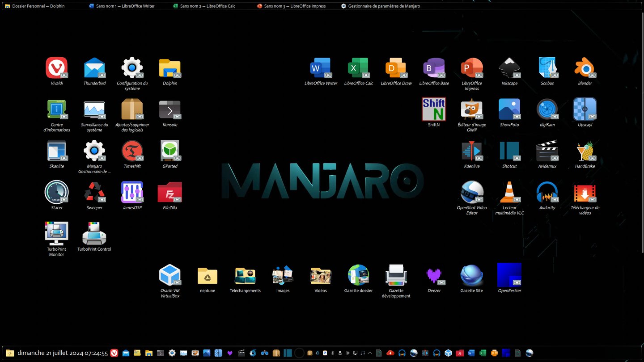Switch to Sans nom 2 Calc window
Screen dimensions: 644x362
(x=204, y=6)
